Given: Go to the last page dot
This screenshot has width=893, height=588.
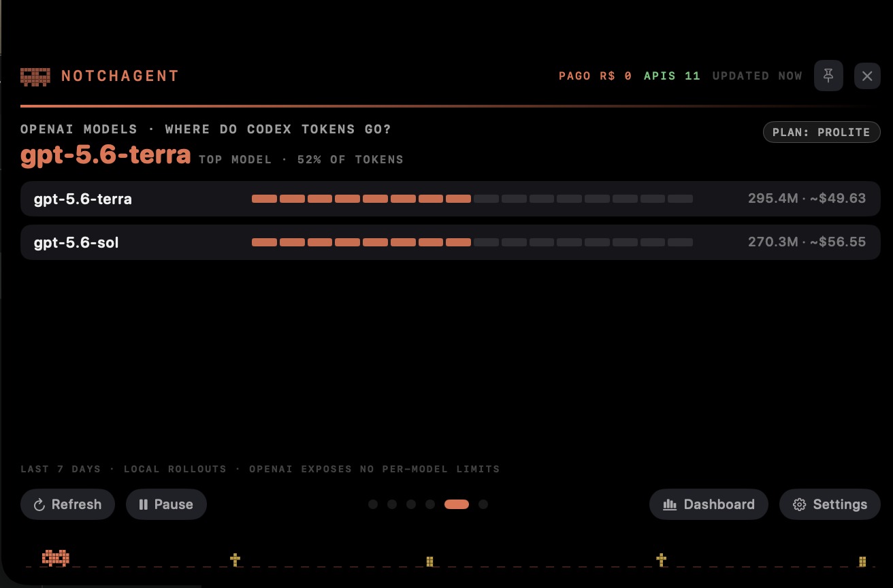Looking at the screenshot, I should (x=483, y=504).
